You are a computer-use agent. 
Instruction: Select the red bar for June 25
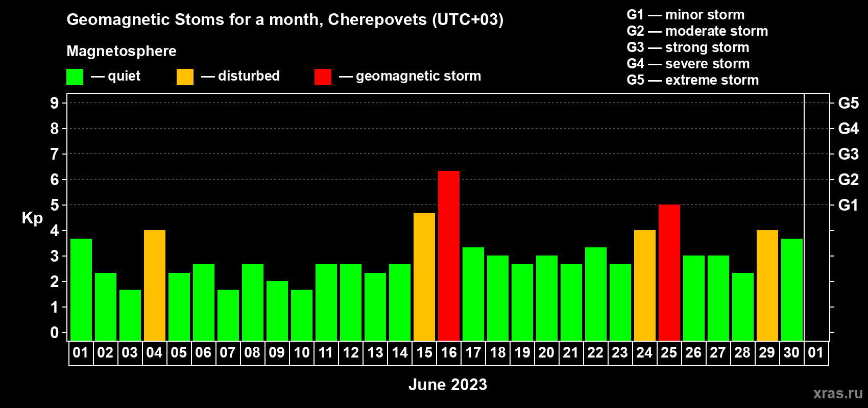pyautogui.click(x=669, y=273)
